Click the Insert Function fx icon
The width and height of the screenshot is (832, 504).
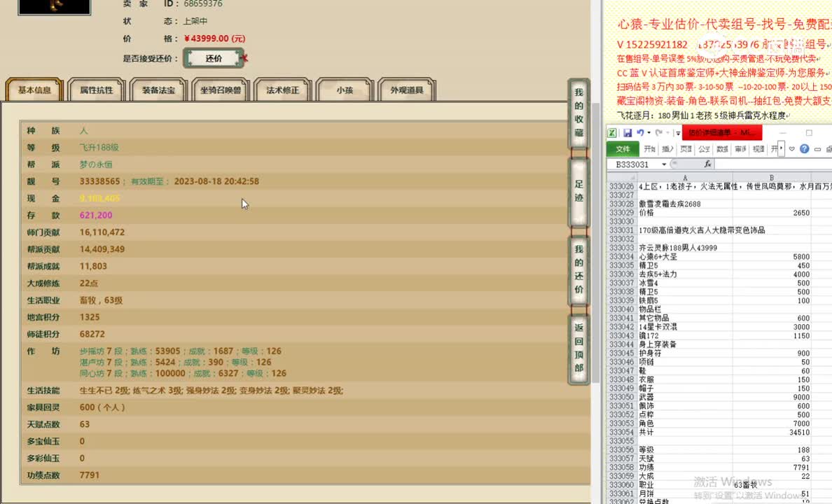point(708,164)
